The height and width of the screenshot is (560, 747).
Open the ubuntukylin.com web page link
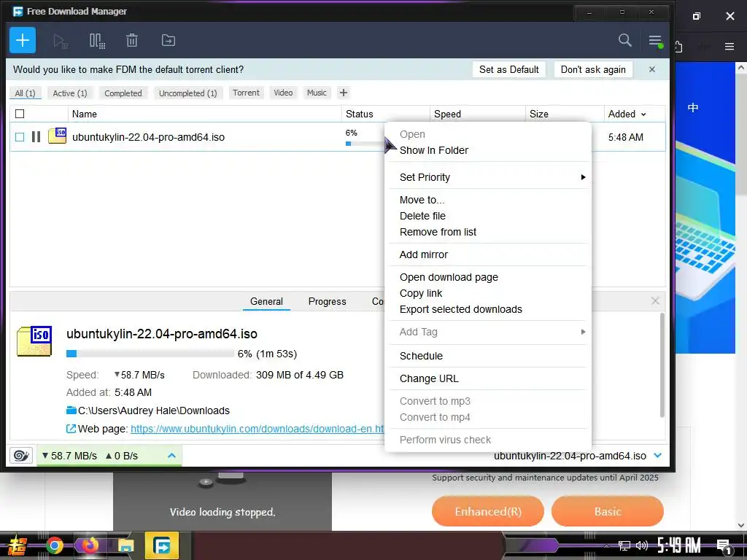[257, 429]
